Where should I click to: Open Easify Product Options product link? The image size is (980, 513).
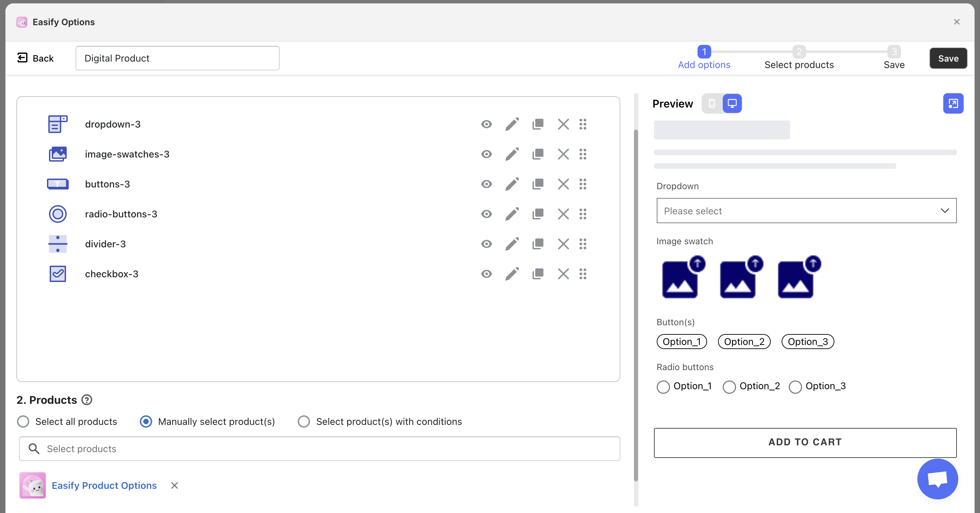click(x=104, y=485)
